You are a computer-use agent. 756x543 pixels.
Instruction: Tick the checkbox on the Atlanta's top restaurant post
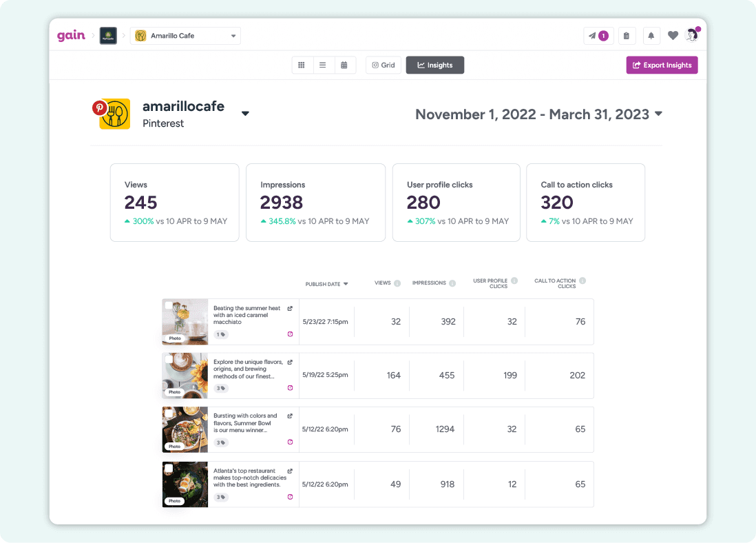(169, 468)
